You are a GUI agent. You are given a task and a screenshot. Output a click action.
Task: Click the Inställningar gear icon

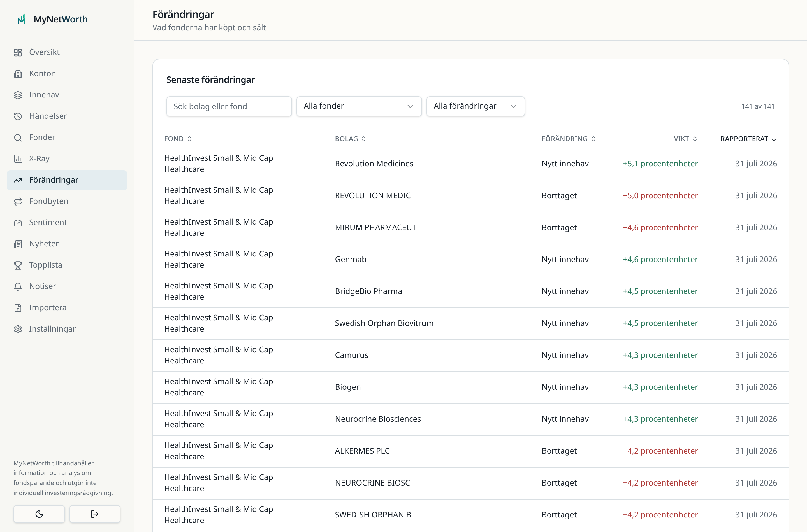click(18, 329)
